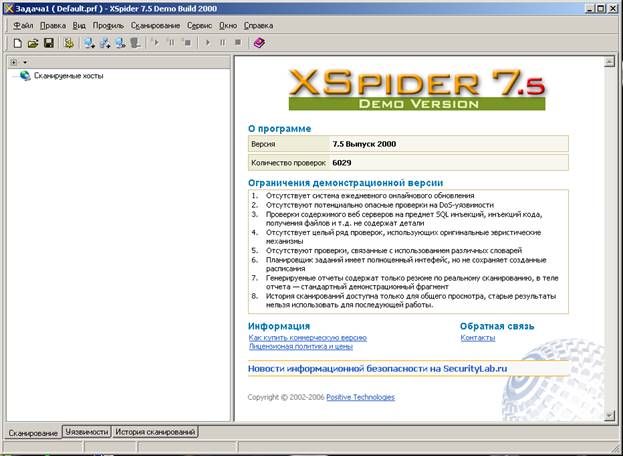
Task: Click limitation 2 about DoS-уязвимости checks
Action: [x=380, y=205]
